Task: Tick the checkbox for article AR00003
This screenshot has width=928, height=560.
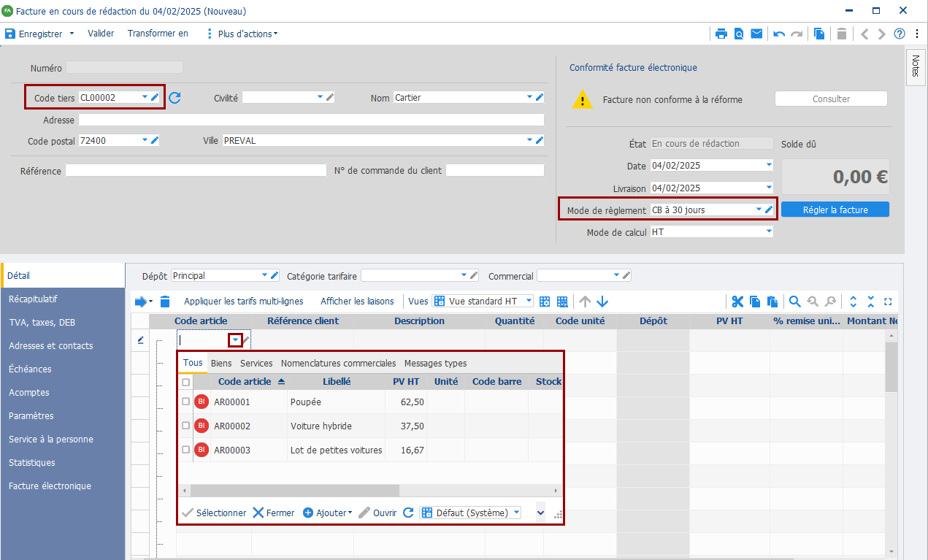Action: coord(185,450)
